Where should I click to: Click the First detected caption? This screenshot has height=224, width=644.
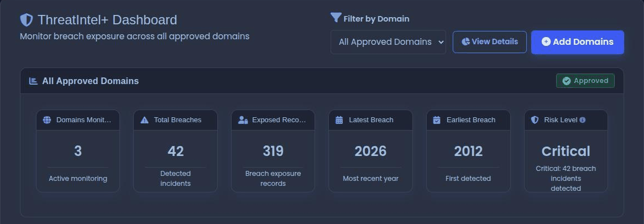(x=468, y=179)
